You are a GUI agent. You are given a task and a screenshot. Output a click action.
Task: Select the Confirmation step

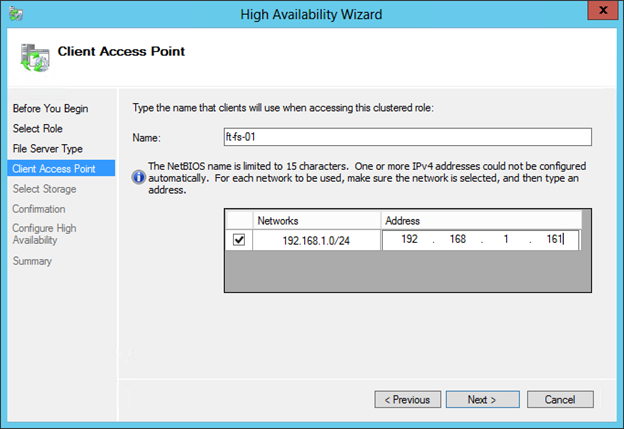pyautogui.click(x=39, y=209)
